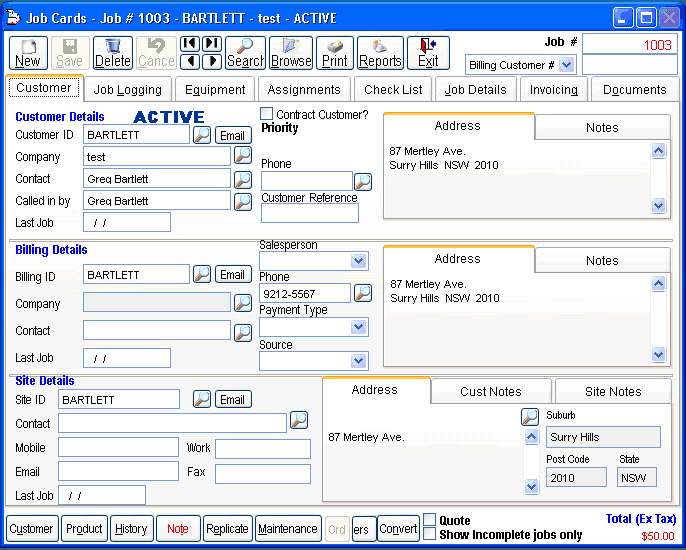Enable the Quote checkbox
The height and width of the screenshot is (550, 686).
(x=429, y=520)
